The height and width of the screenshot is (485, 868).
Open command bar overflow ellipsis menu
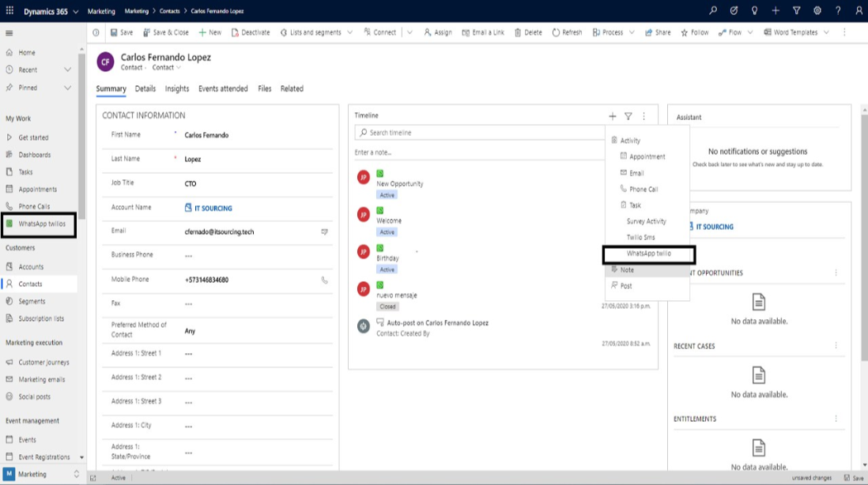coord(844,32)
